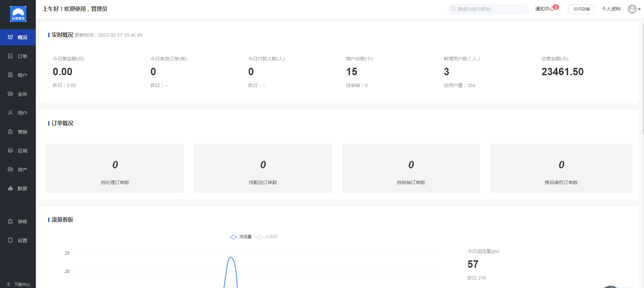Screen dimensions: 644x288
Task: Click the 待处理订单数 card
Action: 115,168
